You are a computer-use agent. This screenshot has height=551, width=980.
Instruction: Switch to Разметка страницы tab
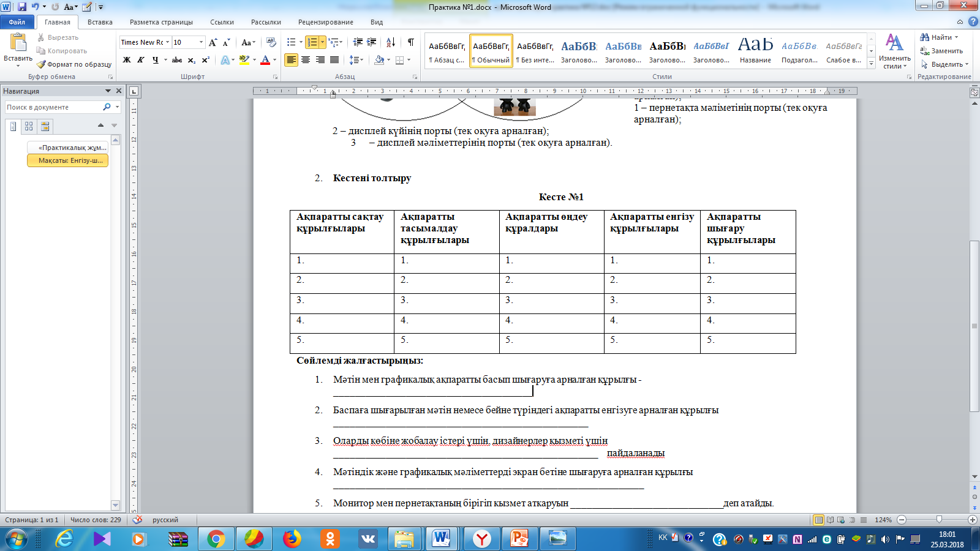(x=161, y=22)
